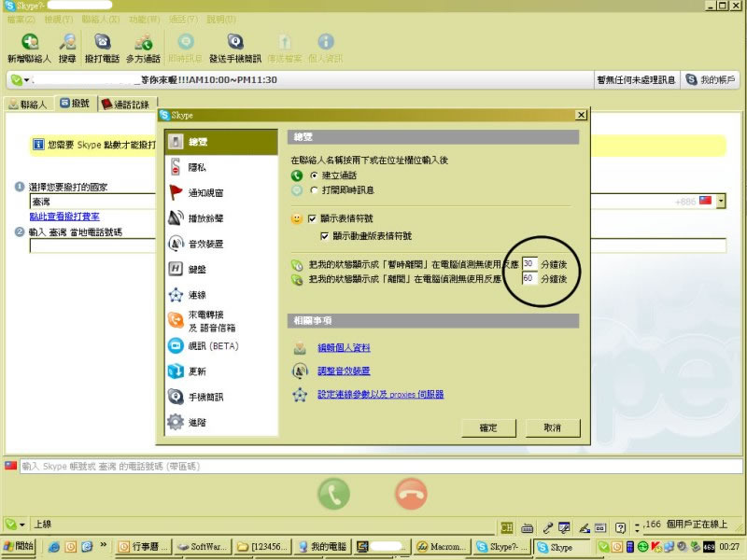
Task: Open the 手機簡訊 SMS options category
Action: coord(221,397)
